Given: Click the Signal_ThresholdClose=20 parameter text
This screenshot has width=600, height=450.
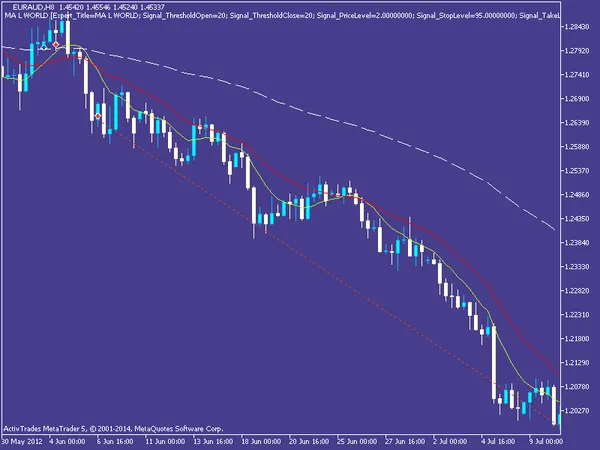Looking at the screenshot, I should [272, 16].
